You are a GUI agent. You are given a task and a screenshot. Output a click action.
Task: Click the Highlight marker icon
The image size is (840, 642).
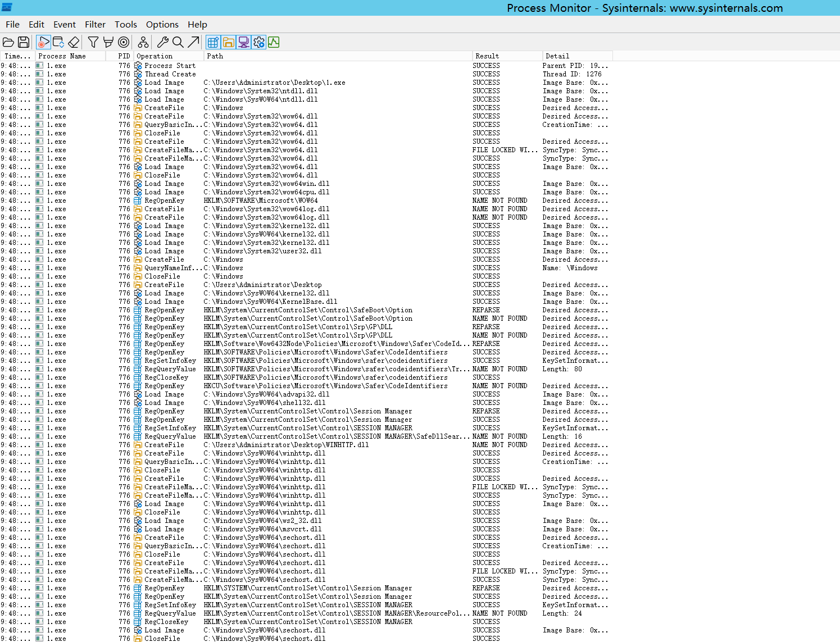pos(108,42)
